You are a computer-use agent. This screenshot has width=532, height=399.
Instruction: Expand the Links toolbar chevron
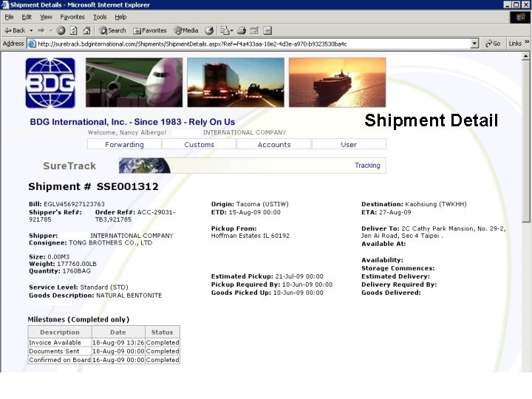pyautogui.click(x=527, y=42)
